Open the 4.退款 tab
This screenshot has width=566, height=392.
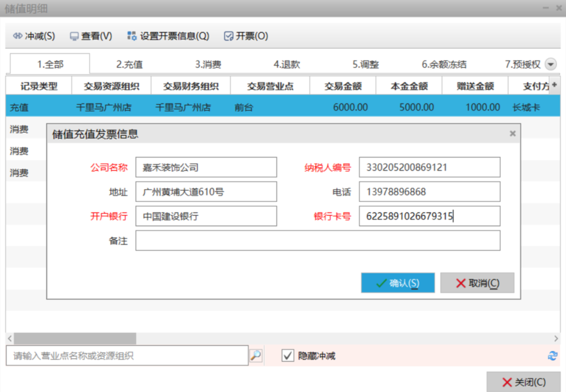coord(287,65)
